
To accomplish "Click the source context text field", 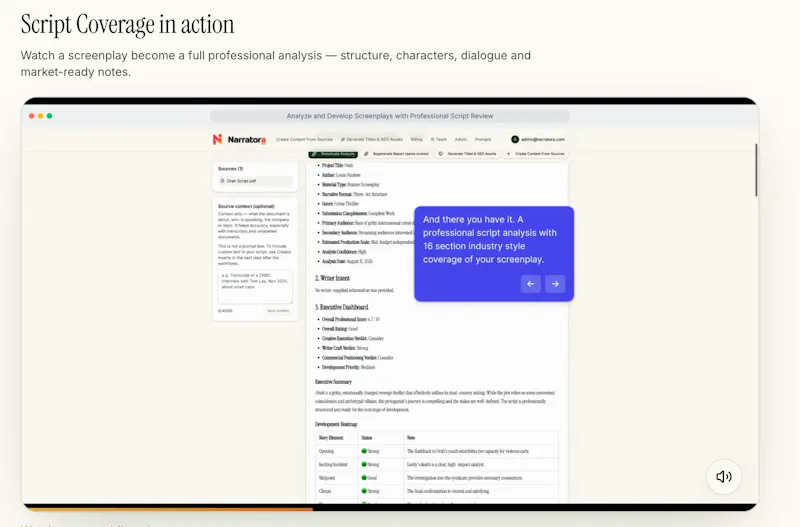I will [x=255, y=287].
